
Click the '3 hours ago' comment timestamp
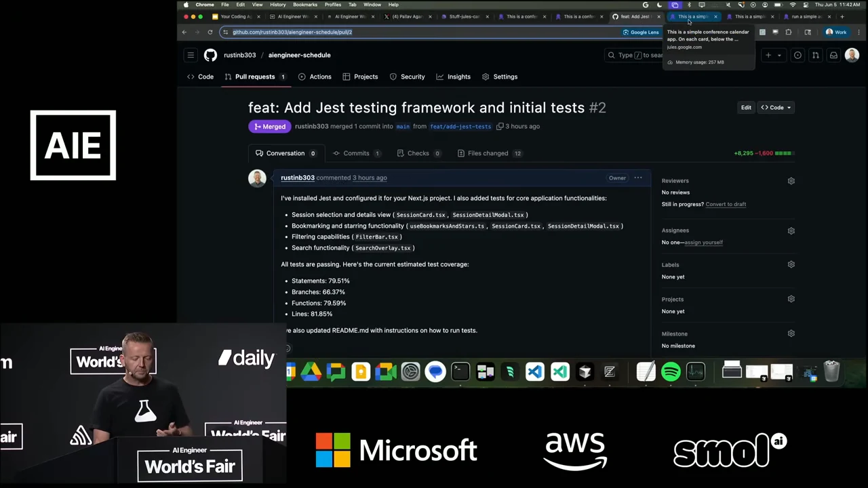pos(370,178)
